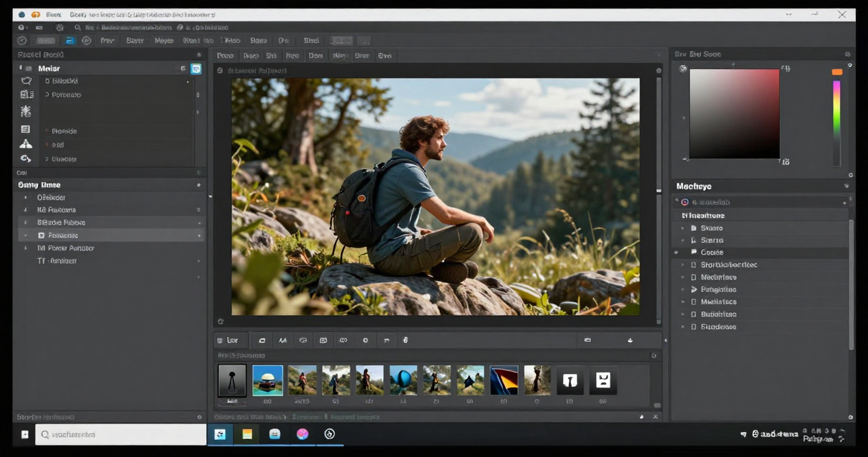Select the colorful triangle thumbnail
This screenshot has width=868, height=457.
pos(504,381)
